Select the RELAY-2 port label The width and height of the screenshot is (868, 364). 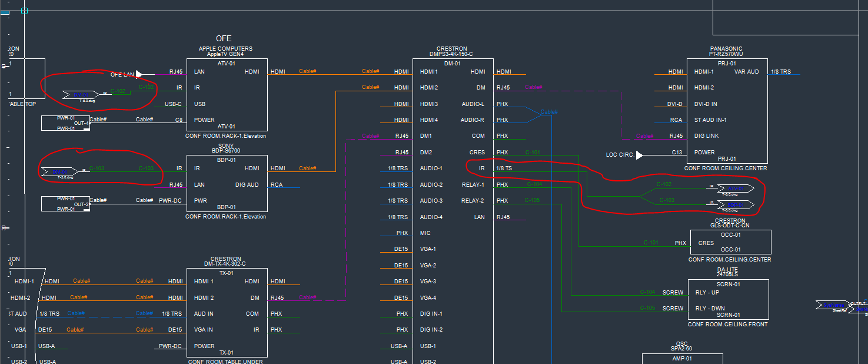pyautogui.click(x=473, y=201)
